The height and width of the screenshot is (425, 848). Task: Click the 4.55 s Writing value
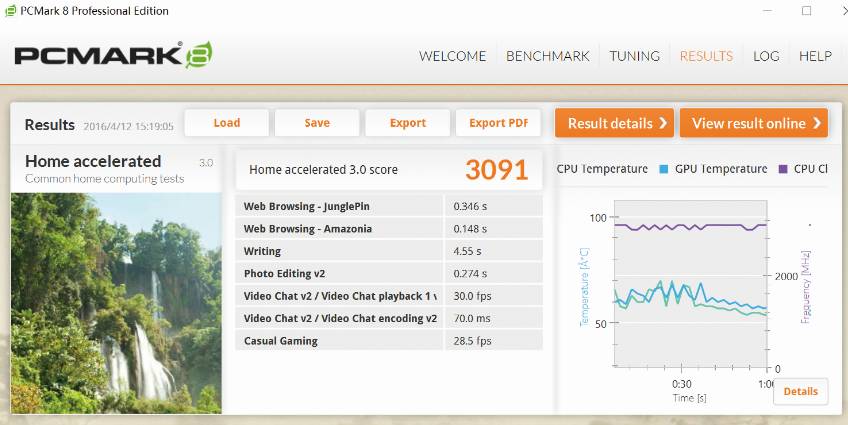point(467,251)
